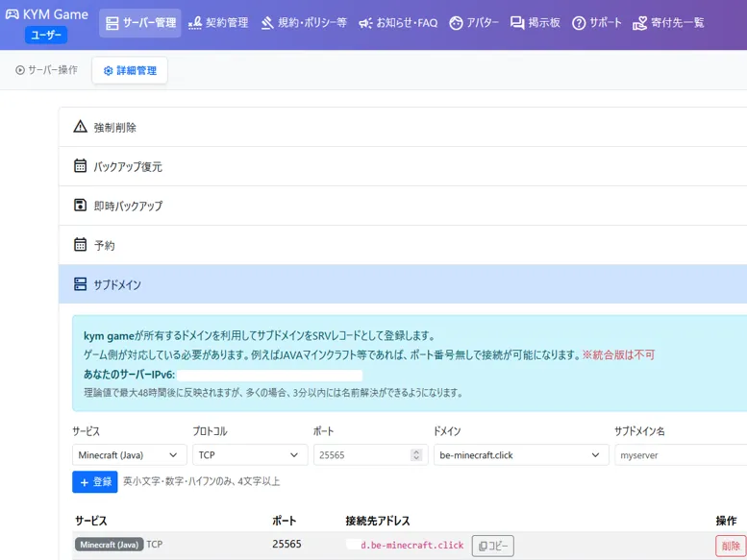Open the サーバー管理 menu
Screen dimensions: 747x560
coord(140,23)
